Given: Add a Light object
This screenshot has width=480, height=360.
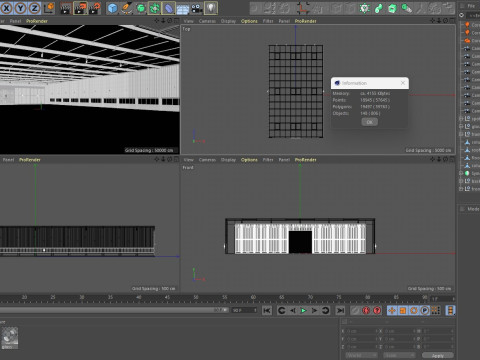Looking at the screenshot, I should [x=211, y=8].
